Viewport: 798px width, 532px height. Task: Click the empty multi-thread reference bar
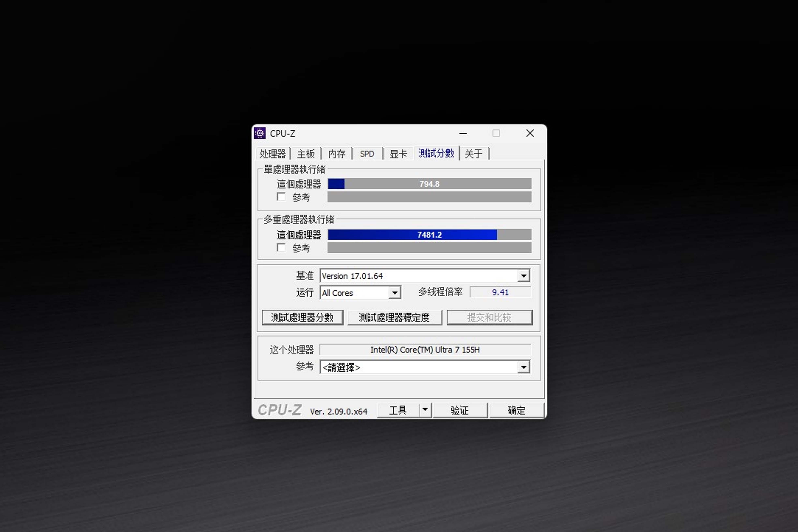pyautogui.click(x=430, y=247)
